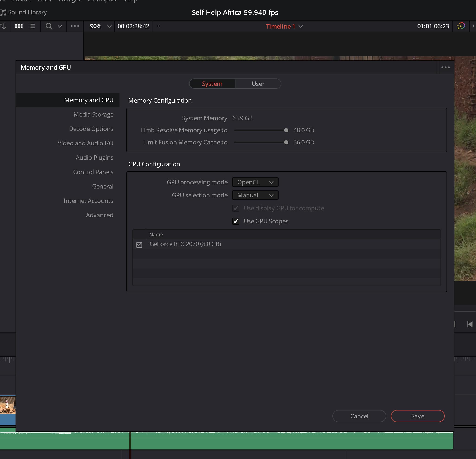Click the Limit Resolve Memory usage slider handle
Viewport: 476px width, 459px height.
(286, 130)
